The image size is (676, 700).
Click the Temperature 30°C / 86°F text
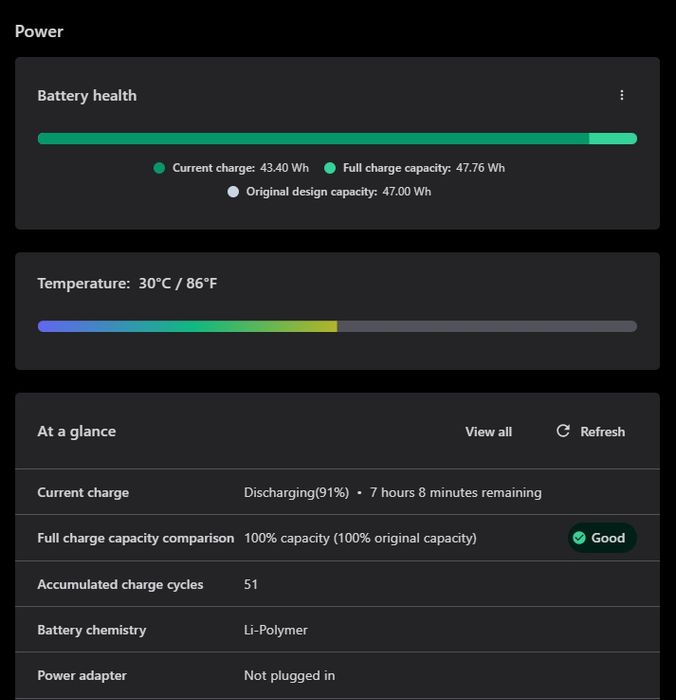(127, 284)
